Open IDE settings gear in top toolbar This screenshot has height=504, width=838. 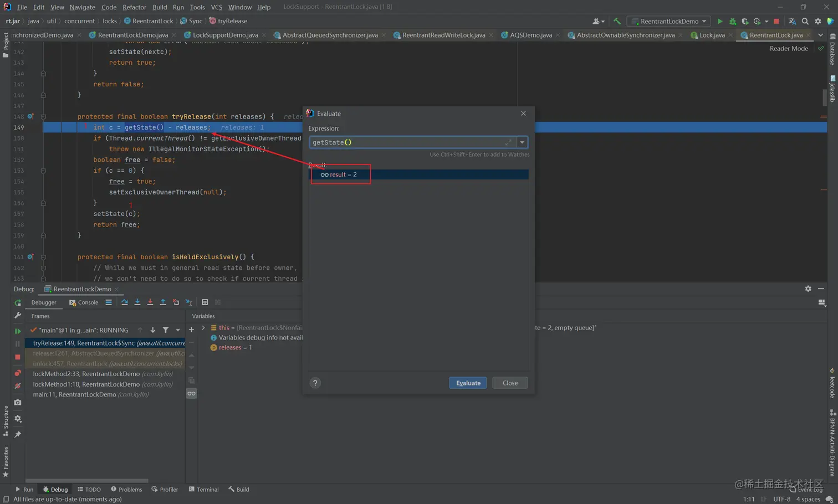(x=818, y=21)
